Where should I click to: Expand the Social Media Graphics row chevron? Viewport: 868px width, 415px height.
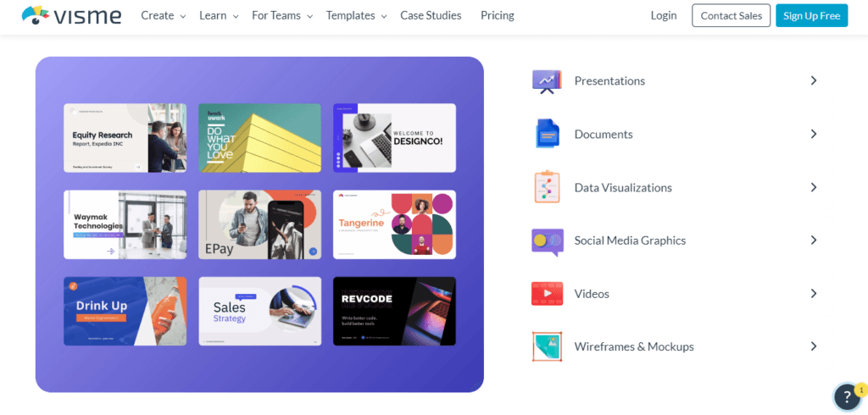pyautogui.click(x=814, y=241)
